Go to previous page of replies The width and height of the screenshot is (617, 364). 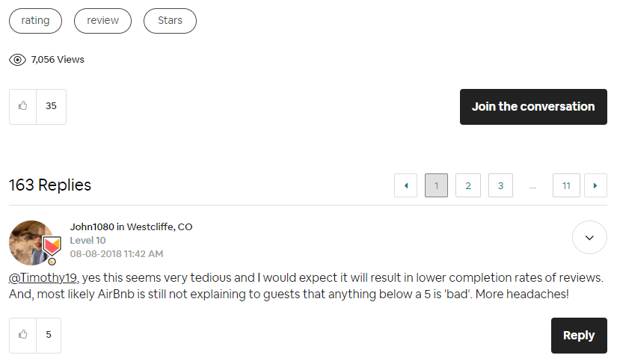coord(405,185)
